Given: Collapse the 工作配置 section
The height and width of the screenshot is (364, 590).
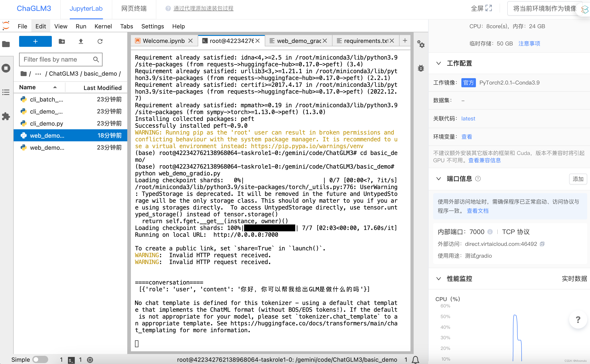Looking at the screenshot, I should [439, 63].
